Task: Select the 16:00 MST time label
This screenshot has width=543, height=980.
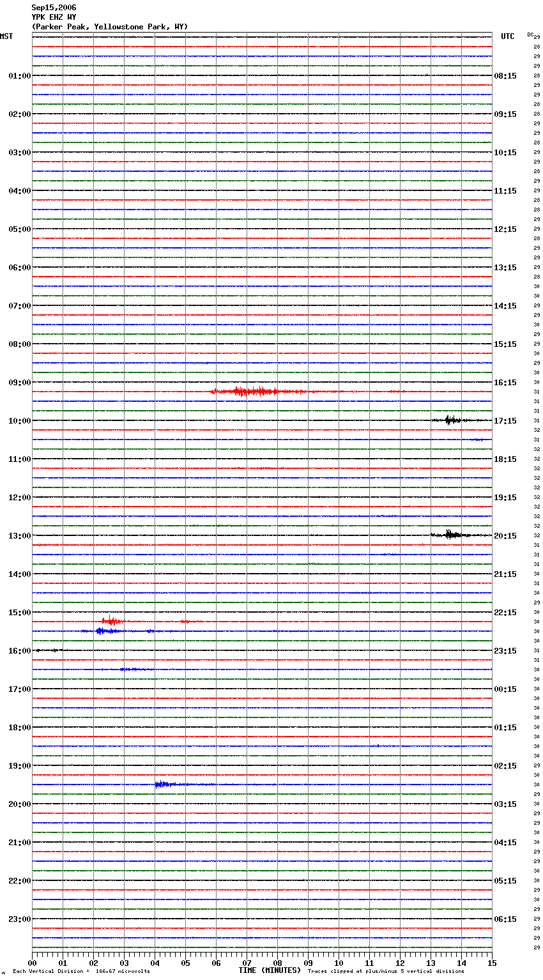Action: pyautogui.click(x=20, y=651)
